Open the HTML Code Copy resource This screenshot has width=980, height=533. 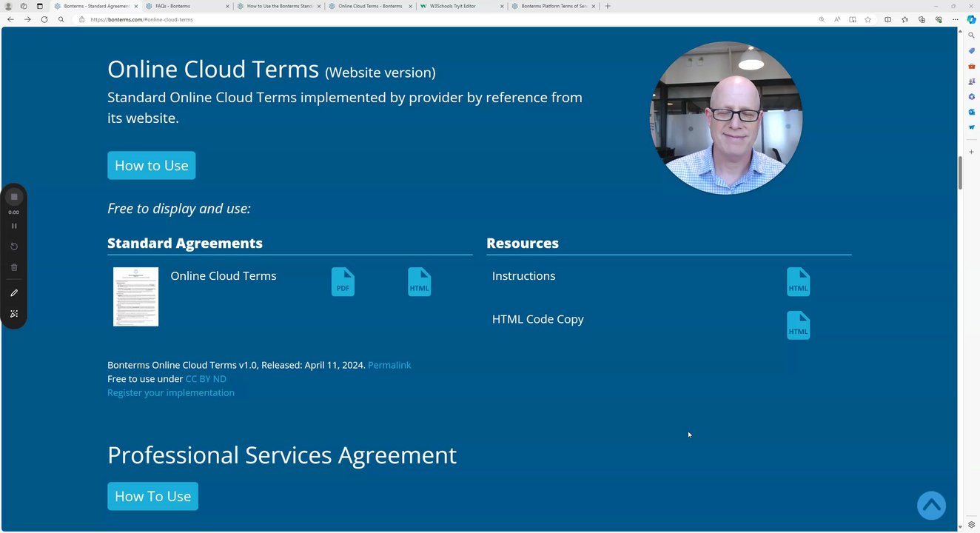798,325
